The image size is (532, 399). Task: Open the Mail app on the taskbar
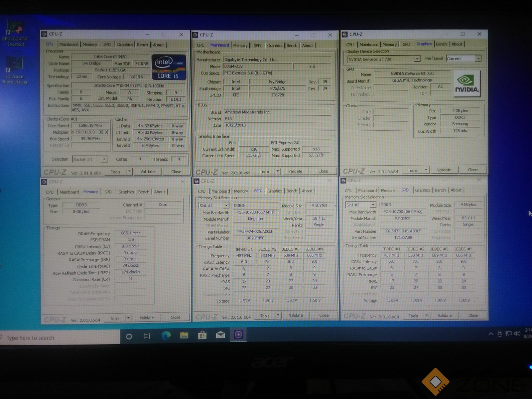coord(220,335)
